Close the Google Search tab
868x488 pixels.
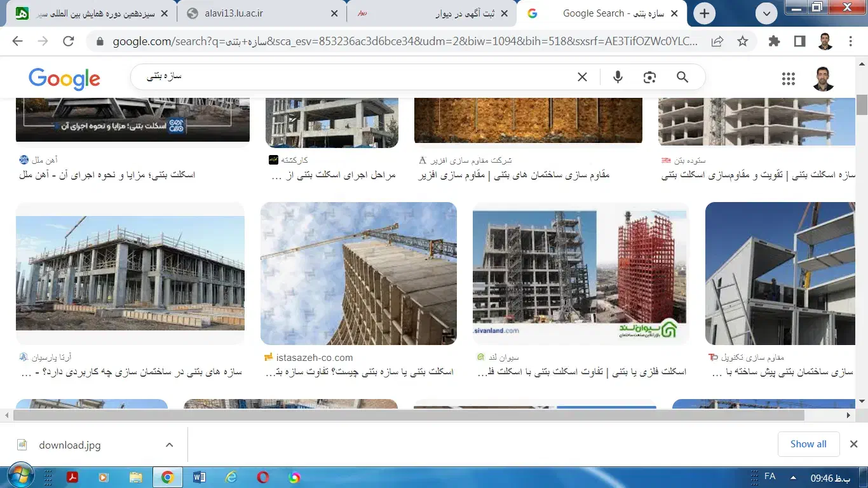[x=674, y=13]
